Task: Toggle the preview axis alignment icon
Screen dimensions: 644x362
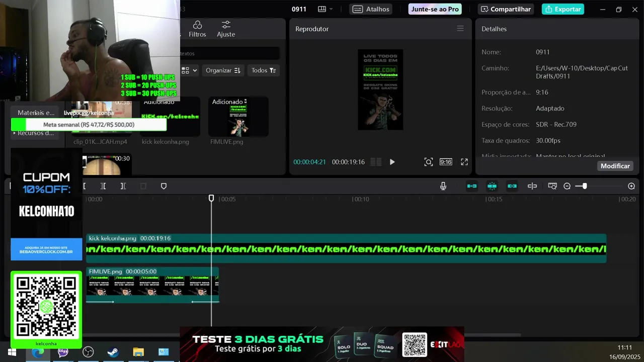Action: tap(532, 186)
